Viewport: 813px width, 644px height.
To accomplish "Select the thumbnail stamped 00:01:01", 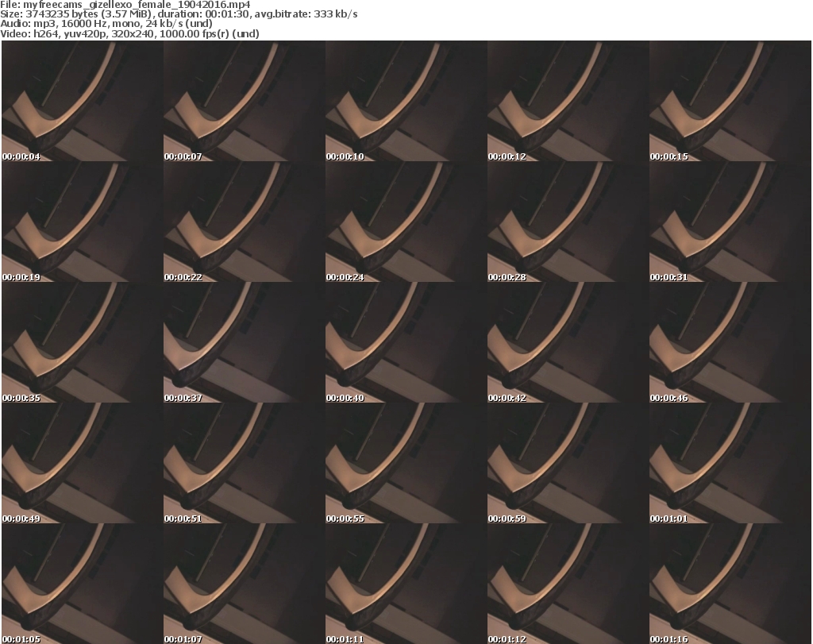I will point(730,464).
